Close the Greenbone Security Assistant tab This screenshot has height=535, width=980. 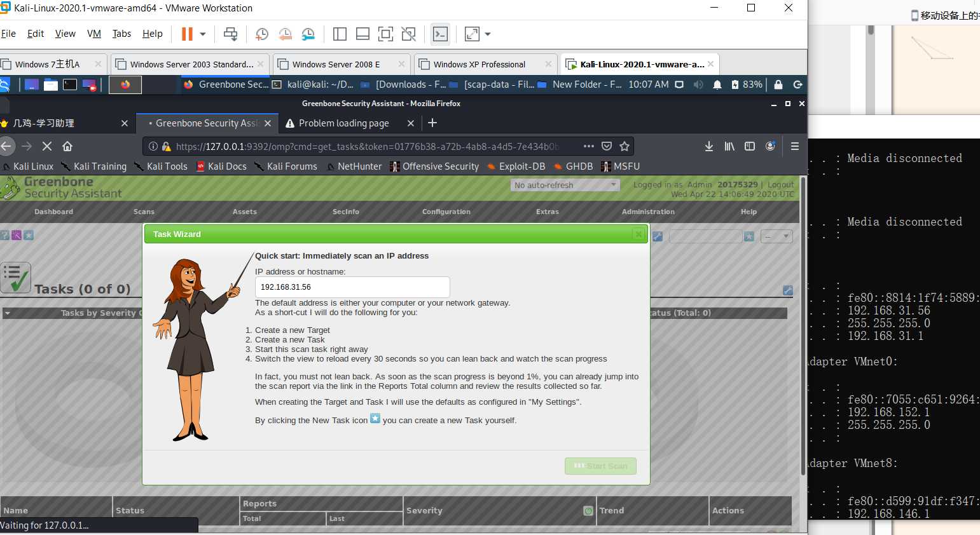(x=268, y=123)
